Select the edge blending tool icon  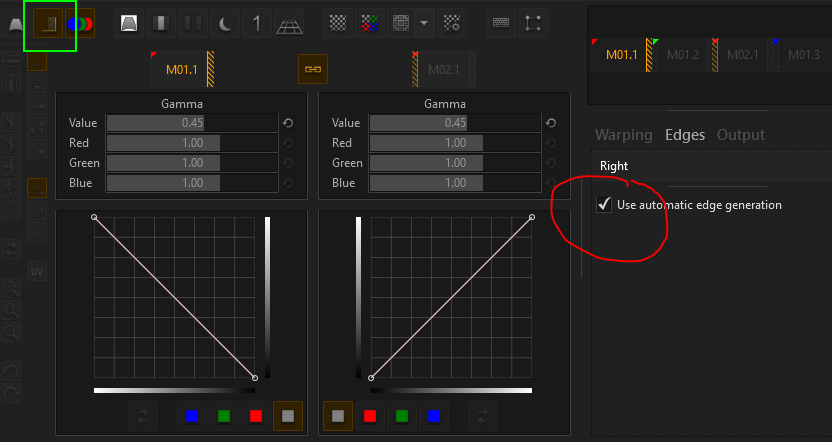pos(46,24)
